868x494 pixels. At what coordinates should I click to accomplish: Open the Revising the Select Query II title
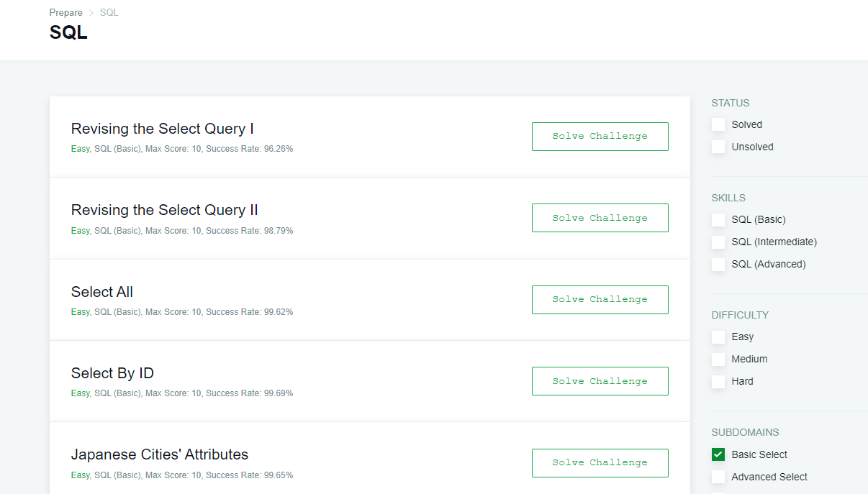(x=164, y=210)
